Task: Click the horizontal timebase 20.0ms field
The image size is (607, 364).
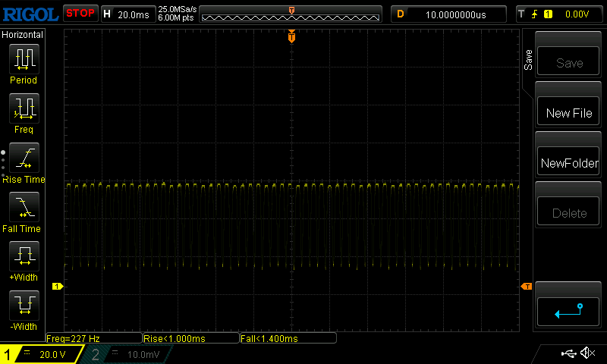Action: [x=128, y=14]
